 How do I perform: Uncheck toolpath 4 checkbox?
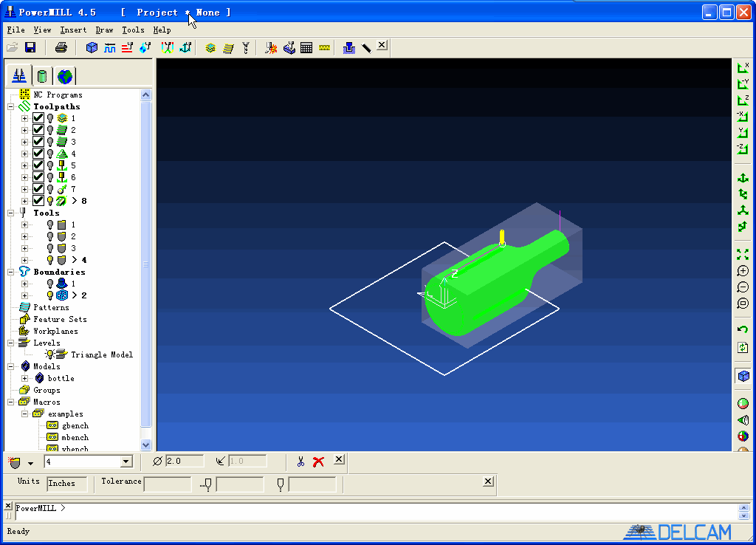pyautogui.click(x=38, y=154)
